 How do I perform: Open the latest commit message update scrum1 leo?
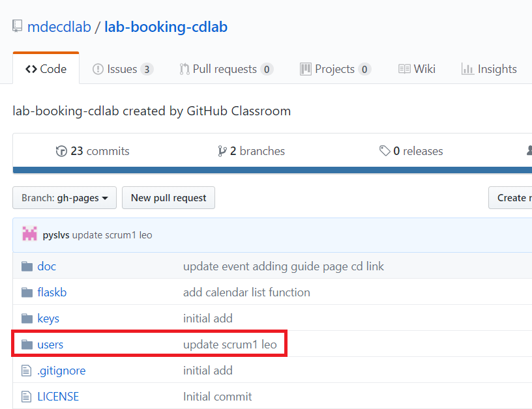112,235
